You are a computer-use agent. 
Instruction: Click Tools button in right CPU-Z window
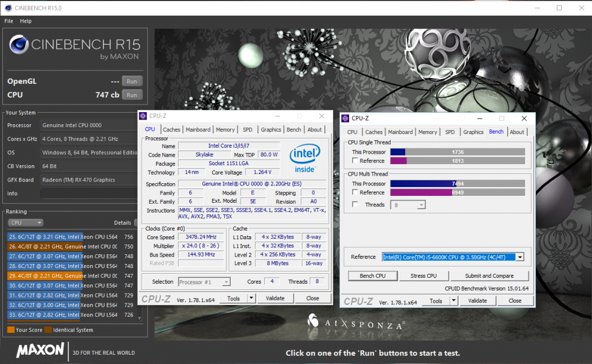point(436,301)
